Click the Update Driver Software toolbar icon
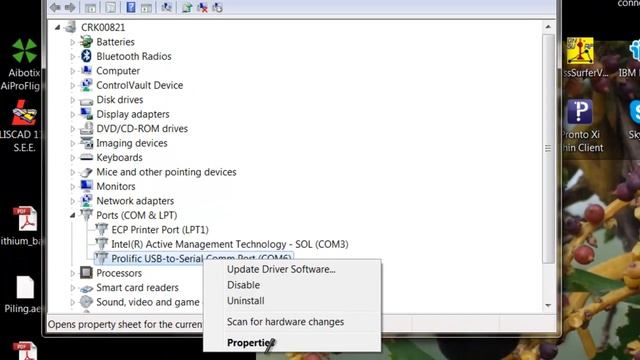 187,7
